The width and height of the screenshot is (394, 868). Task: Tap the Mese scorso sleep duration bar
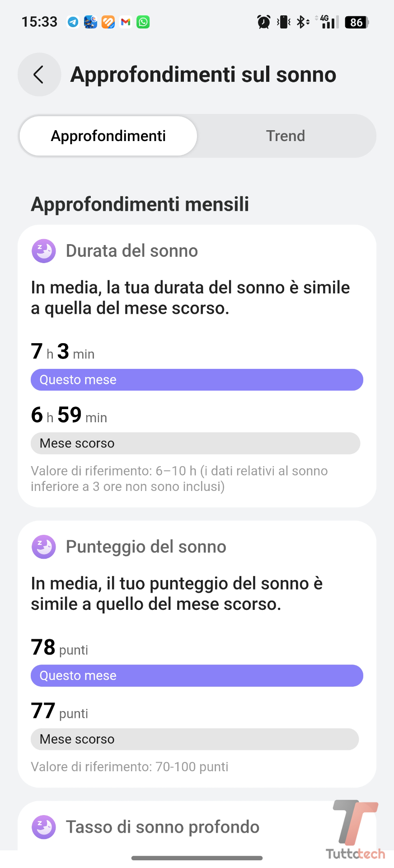(195, 443)
